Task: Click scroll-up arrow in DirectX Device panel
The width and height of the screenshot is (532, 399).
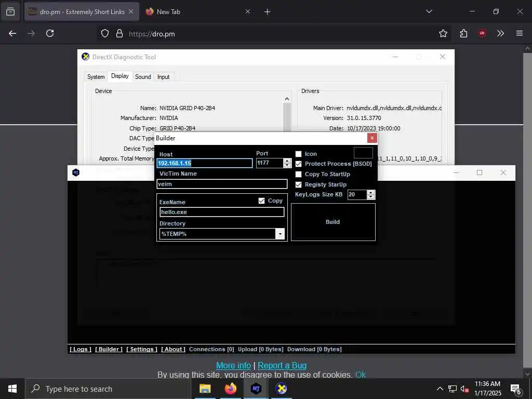Action: click(x=287, y=99)
